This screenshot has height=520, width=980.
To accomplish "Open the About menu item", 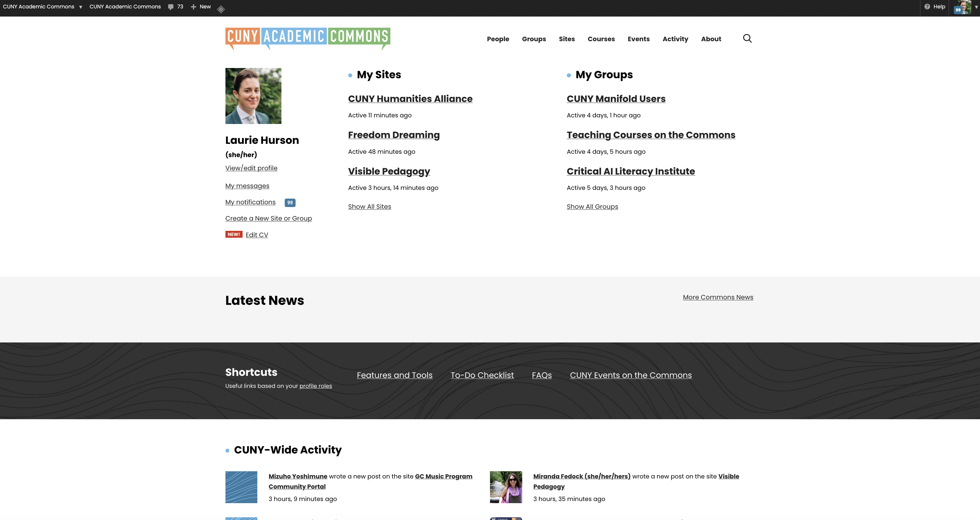I will click(711, 39).
